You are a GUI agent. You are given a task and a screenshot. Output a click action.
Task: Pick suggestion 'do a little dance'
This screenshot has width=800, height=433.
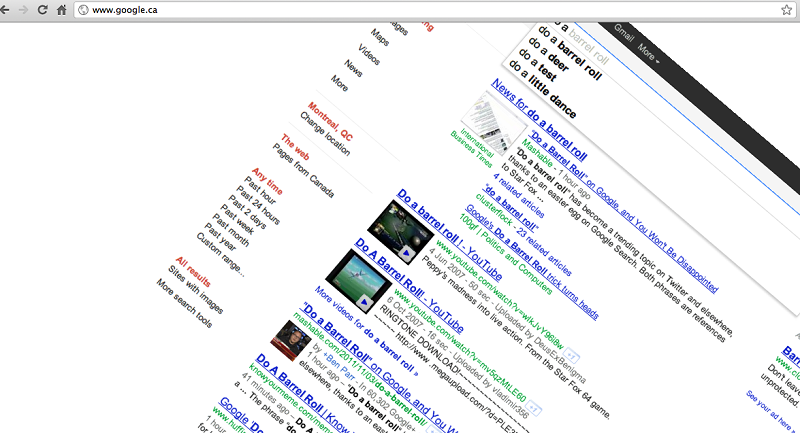(542, 89)
